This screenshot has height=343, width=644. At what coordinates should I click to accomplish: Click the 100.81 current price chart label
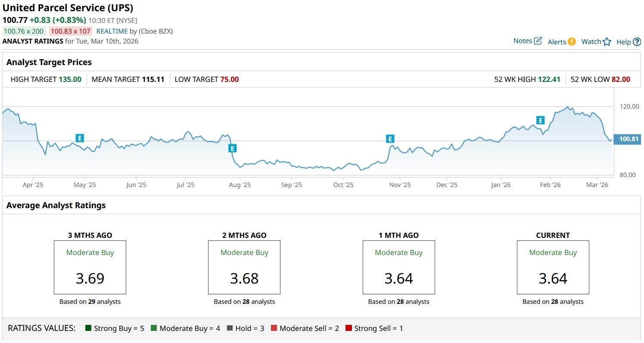(628, 139)
